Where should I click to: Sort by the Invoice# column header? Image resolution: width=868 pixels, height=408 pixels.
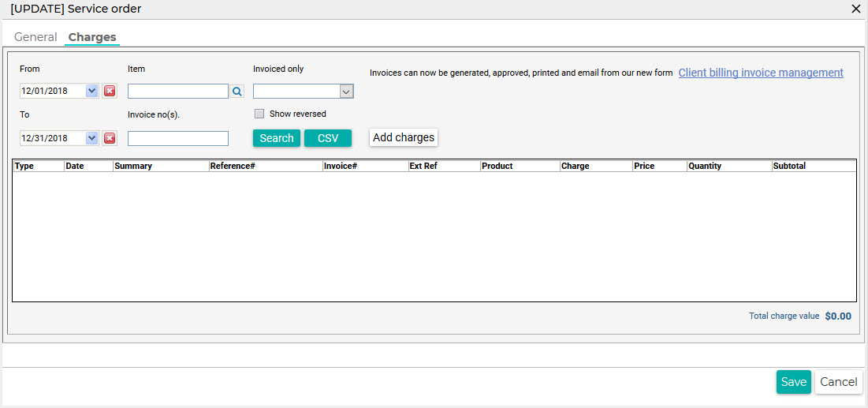coord(365,166)
